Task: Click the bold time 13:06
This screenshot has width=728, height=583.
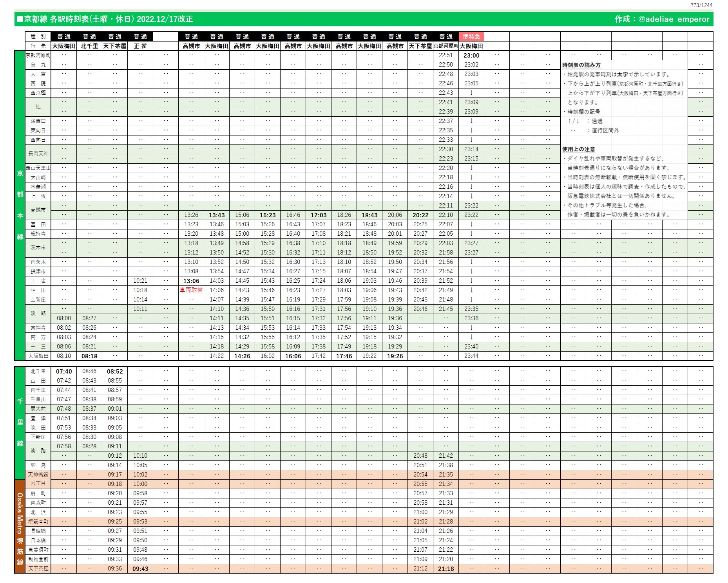Action: 191,281
